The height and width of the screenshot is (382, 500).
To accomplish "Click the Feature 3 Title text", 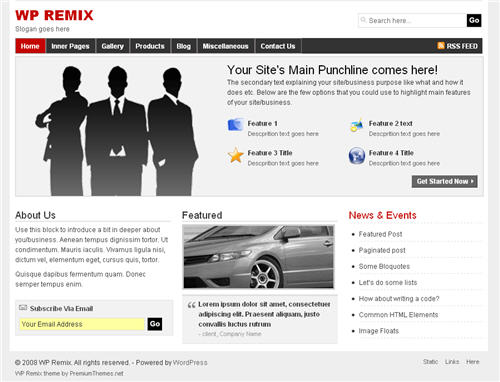I will click(270, 153).
